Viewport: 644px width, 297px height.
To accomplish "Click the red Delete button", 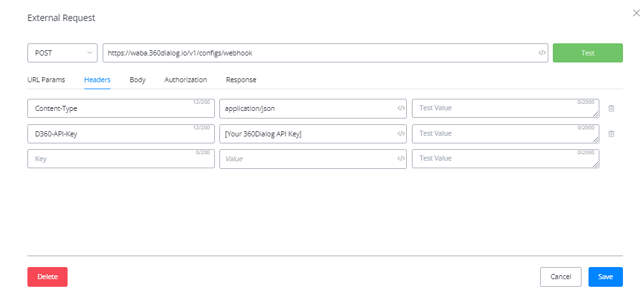I will click(47, 277).
